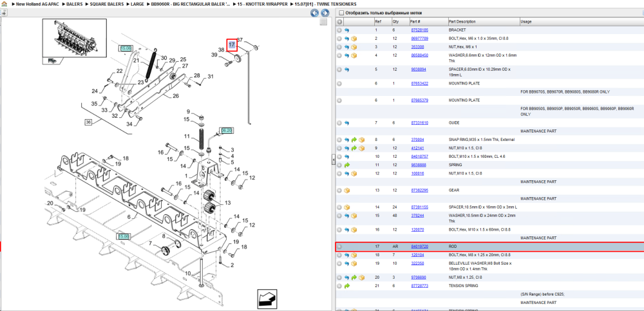The image size is (644, 311).
Task: Click the panel toggle icon below home
Action: pos(3,13)
